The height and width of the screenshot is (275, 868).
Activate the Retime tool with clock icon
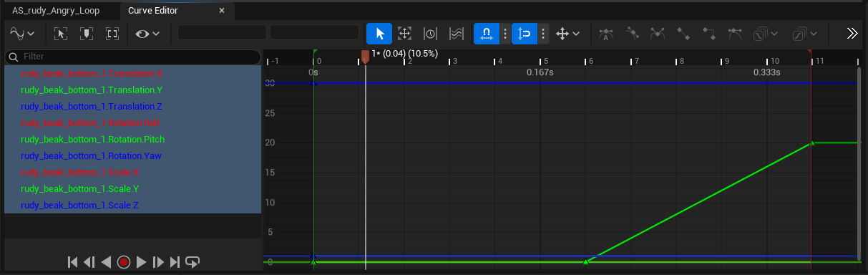(430, 33)
